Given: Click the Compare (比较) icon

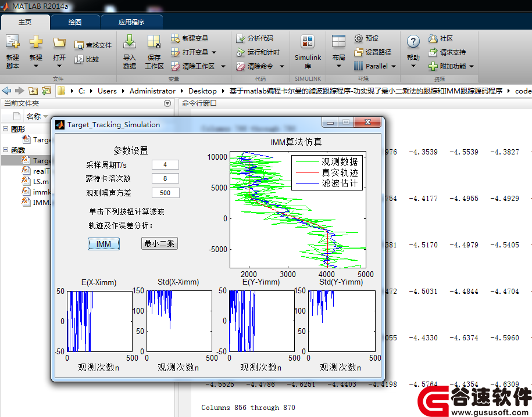Looking at the screenshot, I should (78, 59).
